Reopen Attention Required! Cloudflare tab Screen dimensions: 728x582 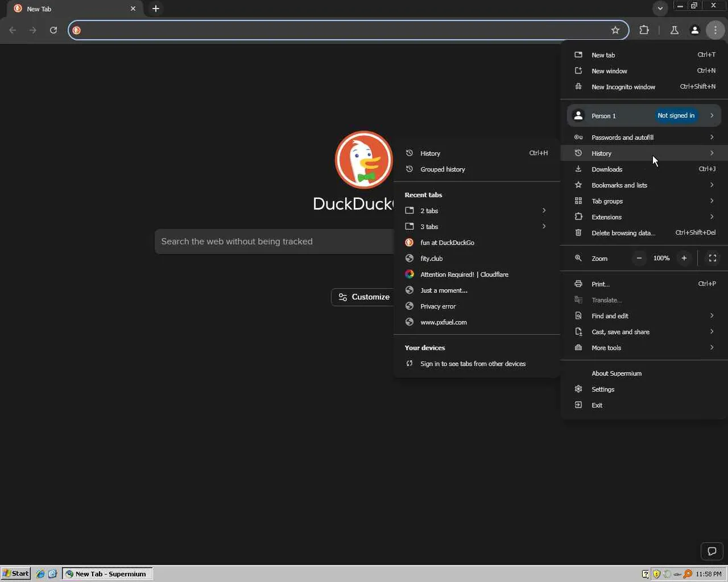pyautogui.click(x=477, y=275)
